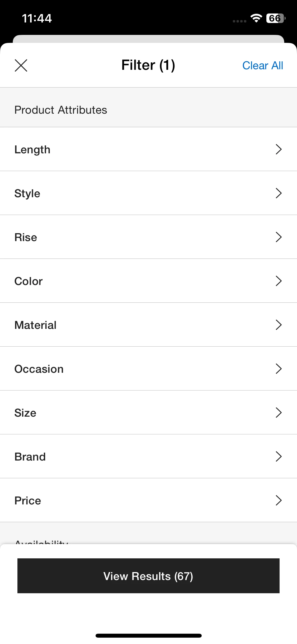Choose the Occasion filter

148,369
